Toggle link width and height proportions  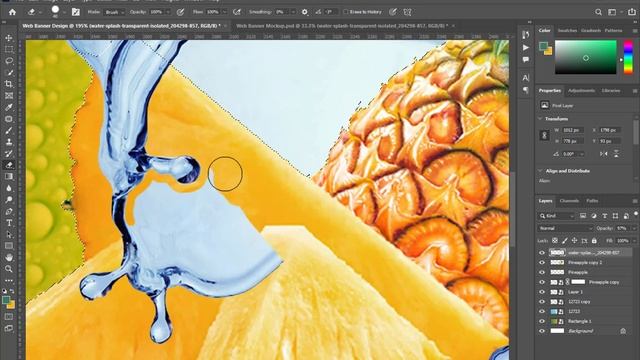[544, 135]
